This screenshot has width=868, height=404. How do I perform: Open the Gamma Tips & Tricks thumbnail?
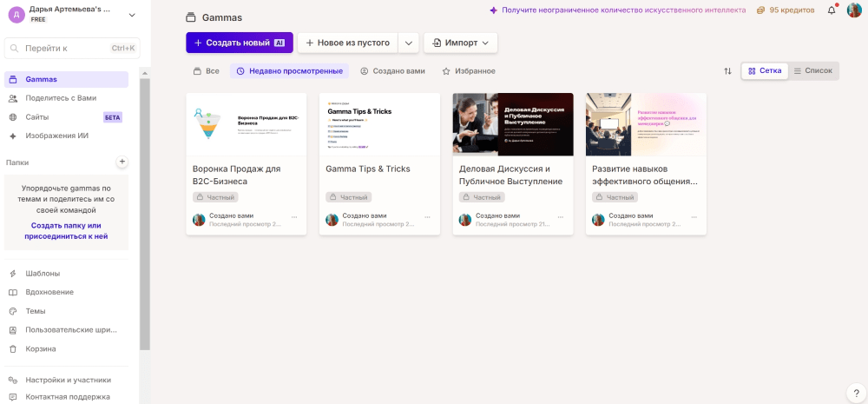coord(380,125)
